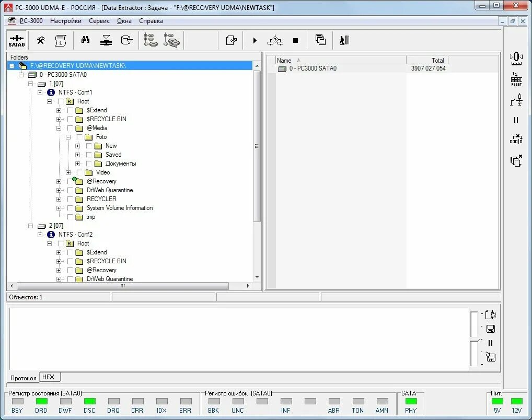This screenshot has width=532, height=420.
Task: Click the cascaded windows toolbar icon
Action: (320, 40)
